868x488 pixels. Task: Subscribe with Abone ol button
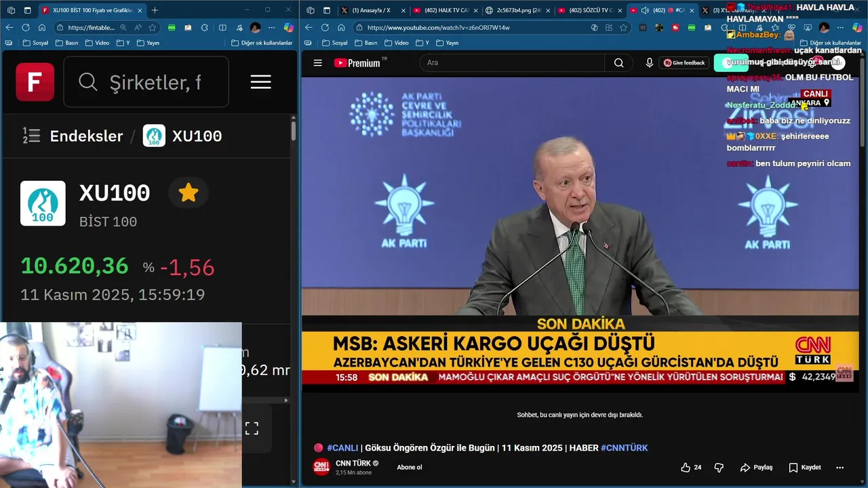[x=410, y=468]
